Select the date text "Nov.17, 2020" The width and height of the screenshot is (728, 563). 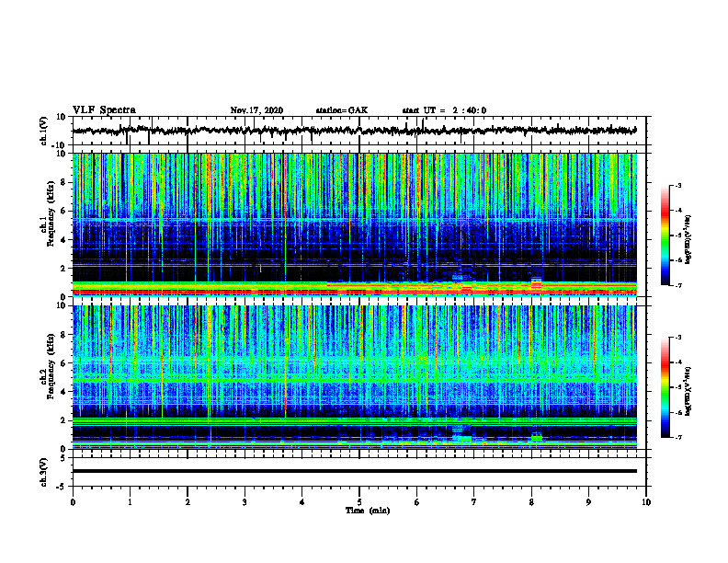coord(256,110)
